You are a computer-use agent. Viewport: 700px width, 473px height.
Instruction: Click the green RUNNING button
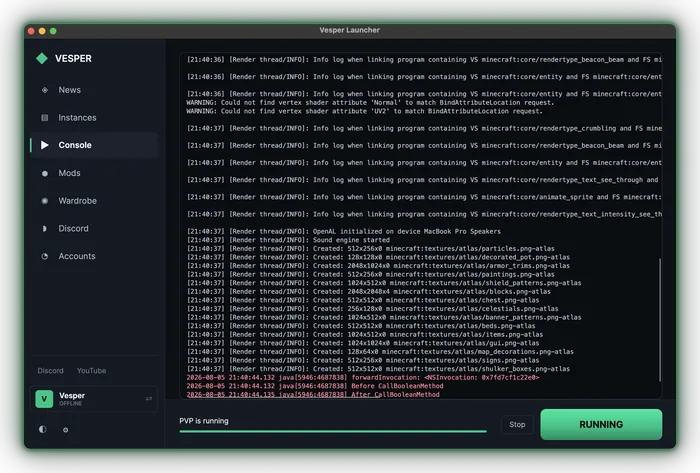click(x=601, y=424)
